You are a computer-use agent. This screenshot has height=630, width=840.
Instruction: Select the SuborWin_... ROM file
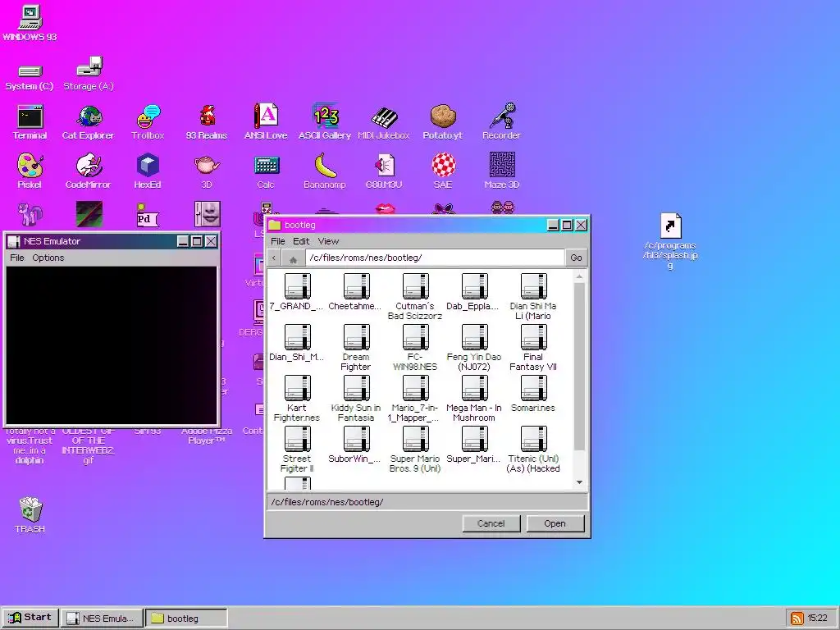point(355,445)
